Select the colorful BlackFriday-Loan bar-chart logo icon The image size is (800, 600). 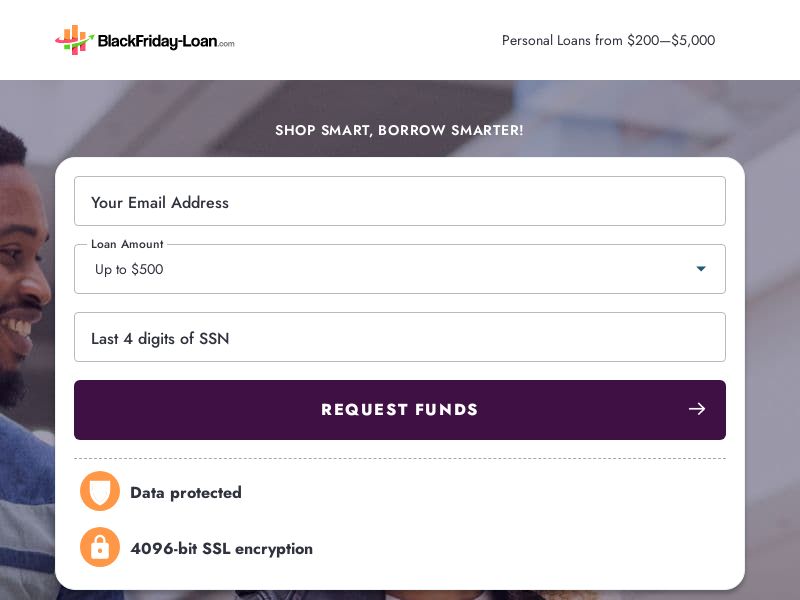[x=71, y=40]
